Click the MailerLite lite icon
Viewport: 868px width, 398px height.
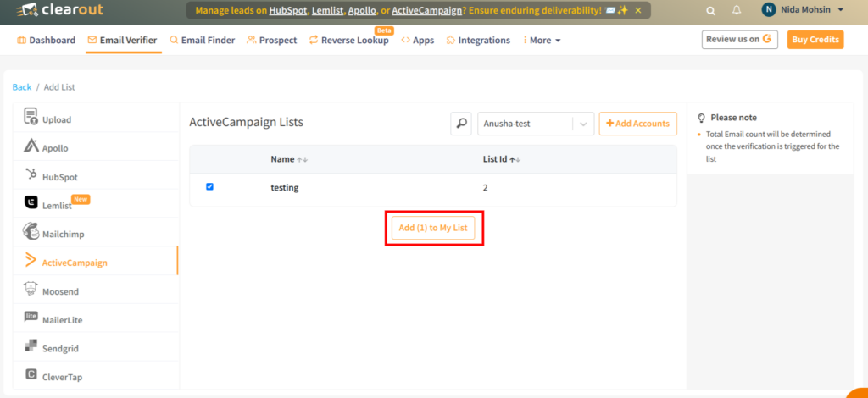pos(31,317)
